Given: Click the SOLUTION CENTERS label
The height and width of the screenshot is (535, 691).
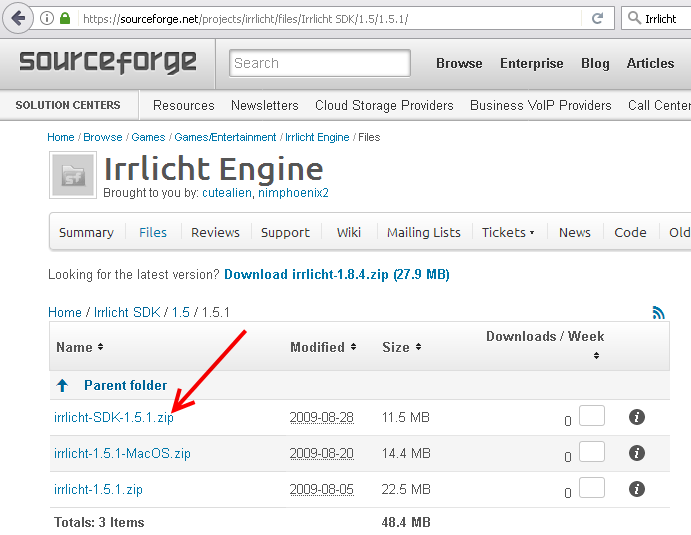Looking at the screenshot, I should tap(68, 105).
